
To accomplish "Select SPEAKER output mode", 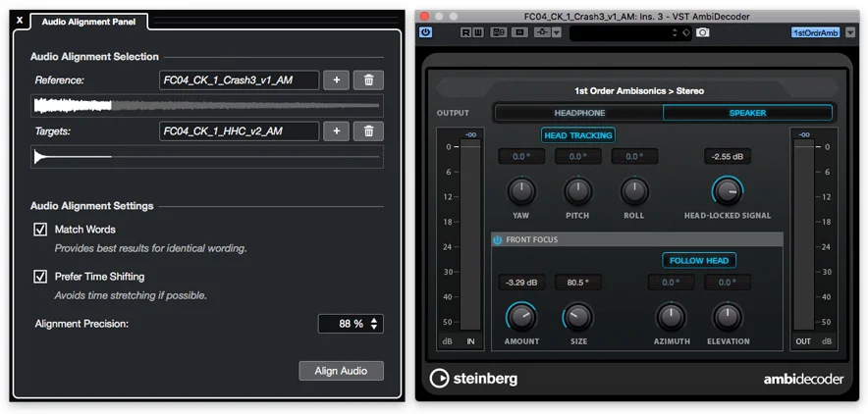I will [x=747, y=113].
